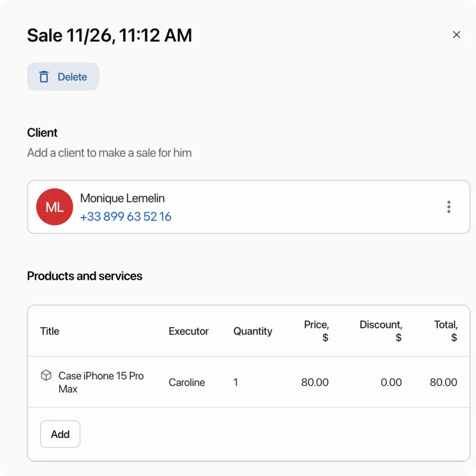
Task: Select the client name Monique Lemelin
Action: [122, 198]
